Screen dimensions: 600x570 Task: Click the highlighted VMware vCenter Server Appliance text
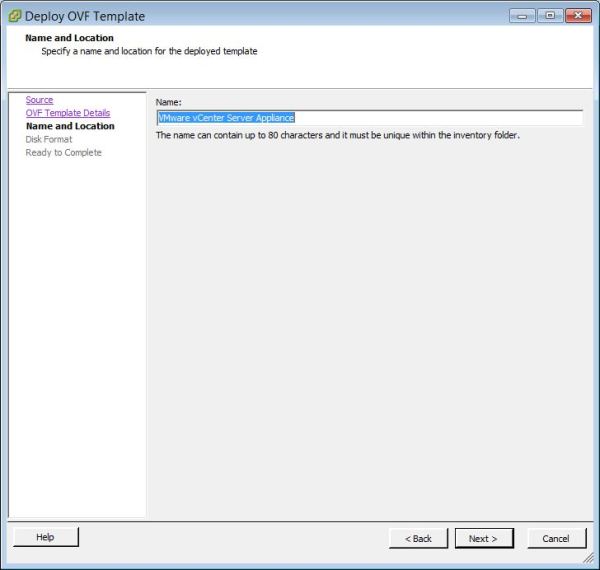[x=226, y=118]
